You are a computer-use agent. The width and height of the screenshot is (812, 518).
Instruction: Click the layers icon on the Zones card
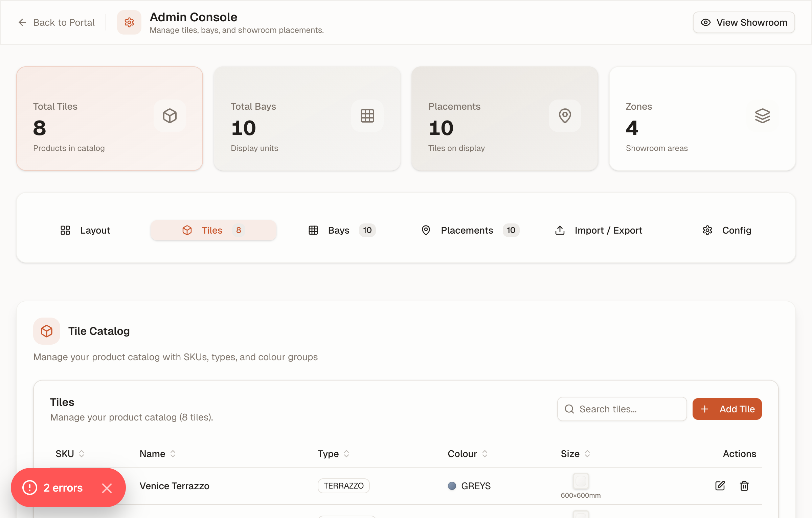click(x=762, y=116)
